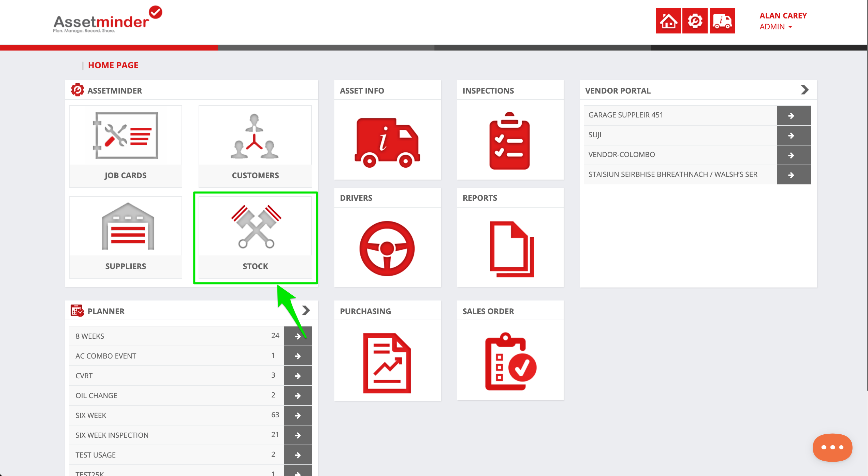Click the Six Week count 63
Image resolution: width=868 pixels, height=476 pixels.
click(275, 415)
